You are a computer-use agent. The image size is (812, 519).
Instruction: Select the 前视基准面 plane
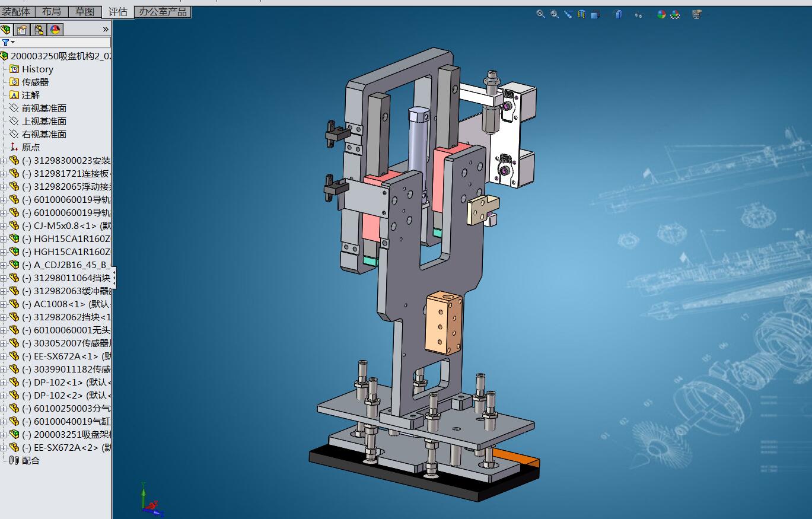coord(37,108)
